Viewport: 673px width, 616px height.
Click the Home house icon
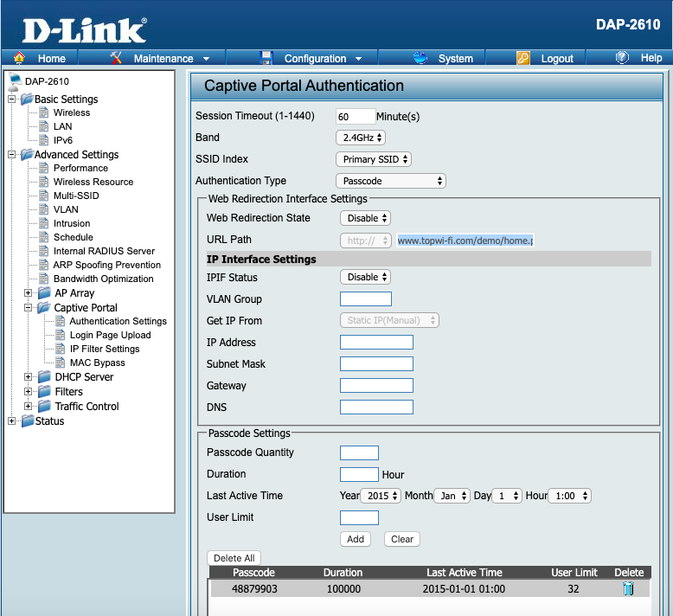pos(19,57)
